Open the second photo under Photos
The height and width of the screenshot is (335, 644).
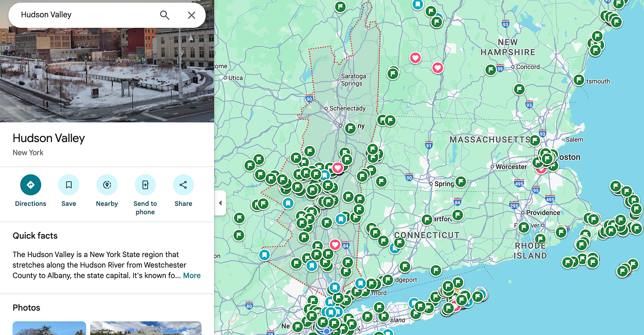click(x=146, y=328)
